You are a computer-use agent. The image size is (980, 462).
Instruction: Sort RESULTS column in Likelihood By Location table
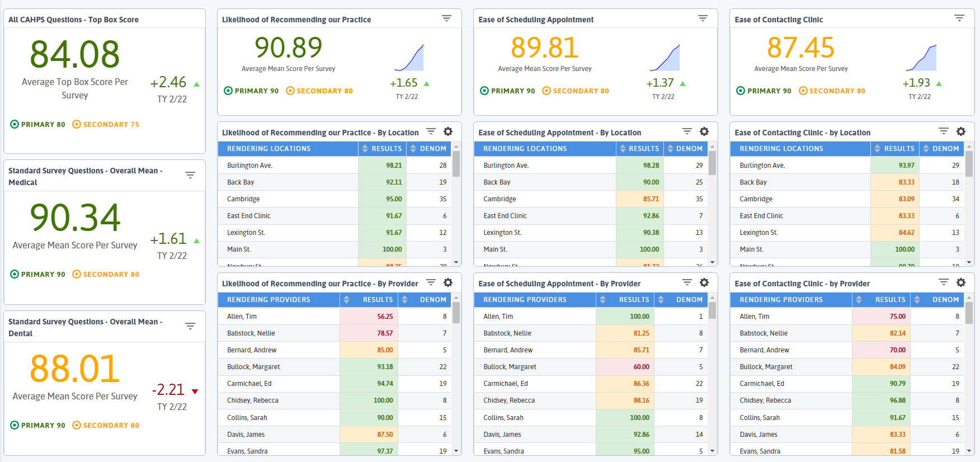tap(382, 149)
